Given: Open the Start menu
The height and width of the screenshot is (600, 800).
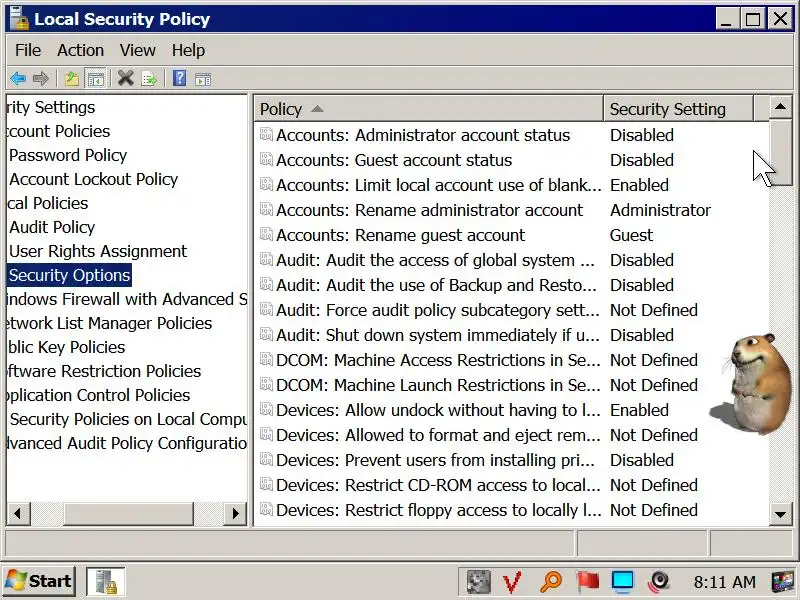Looking at the screenshot, I should tap(39, 581).
